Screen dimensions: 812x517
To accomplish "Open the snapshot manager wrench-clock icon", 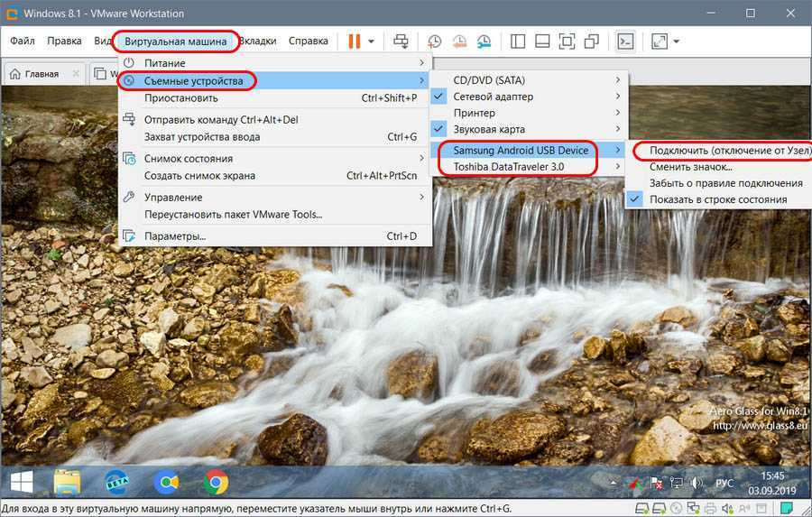I will [484, 42].
